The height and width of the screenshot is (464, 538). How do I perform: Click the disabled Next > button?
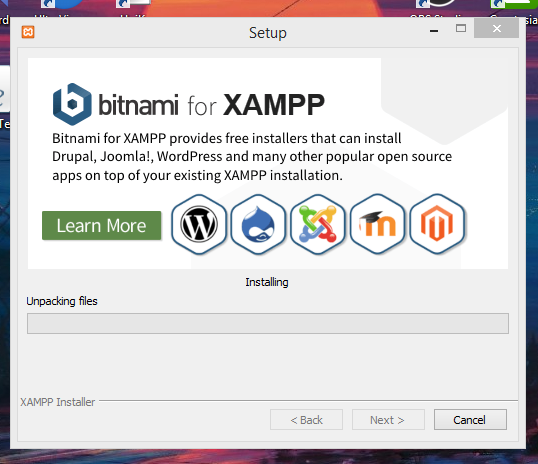point(388,419)
